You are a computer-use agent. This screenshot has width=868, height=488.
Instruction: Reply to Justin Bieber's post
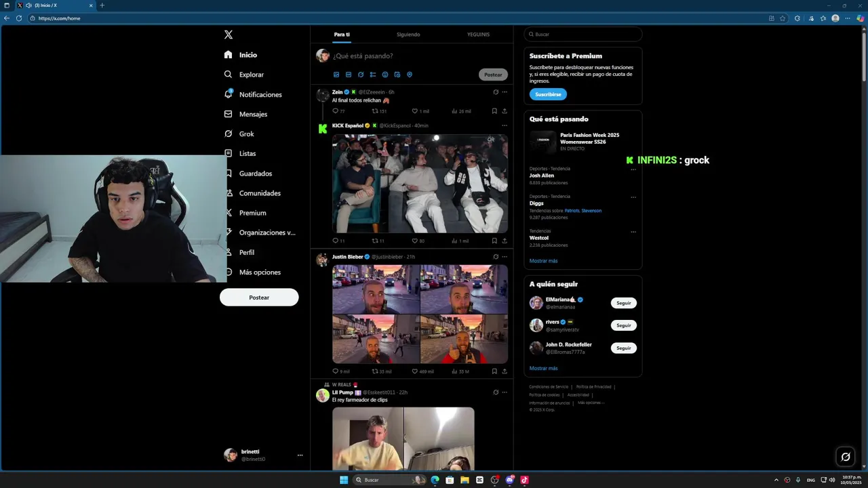(341, 371)
